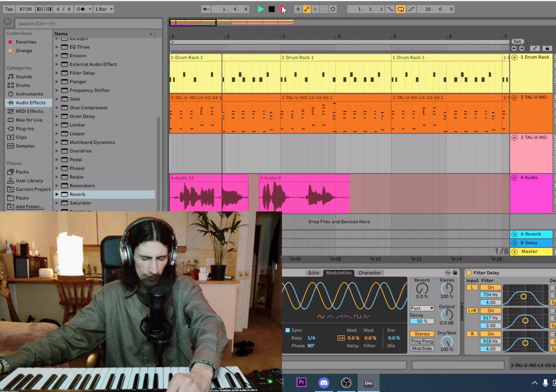
Task: Toggle the L channel filter On button
Action: pos(491,287)
